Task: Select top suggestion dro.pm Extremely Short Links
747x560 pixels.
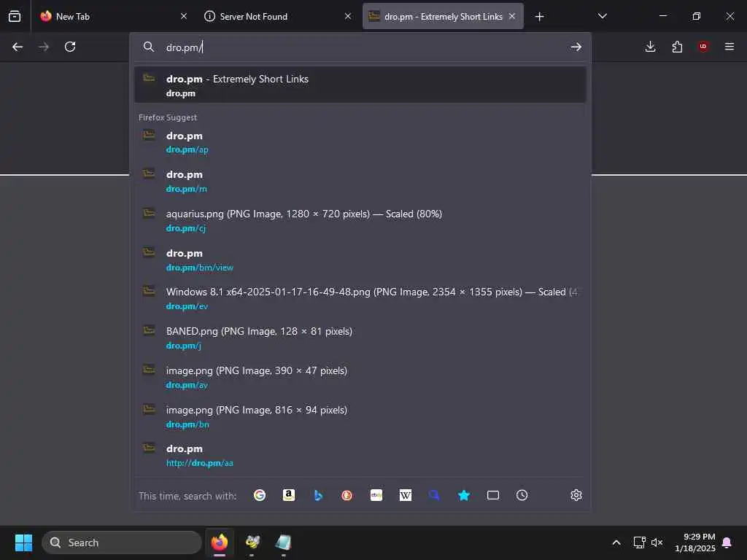Action: coord(360,85)
